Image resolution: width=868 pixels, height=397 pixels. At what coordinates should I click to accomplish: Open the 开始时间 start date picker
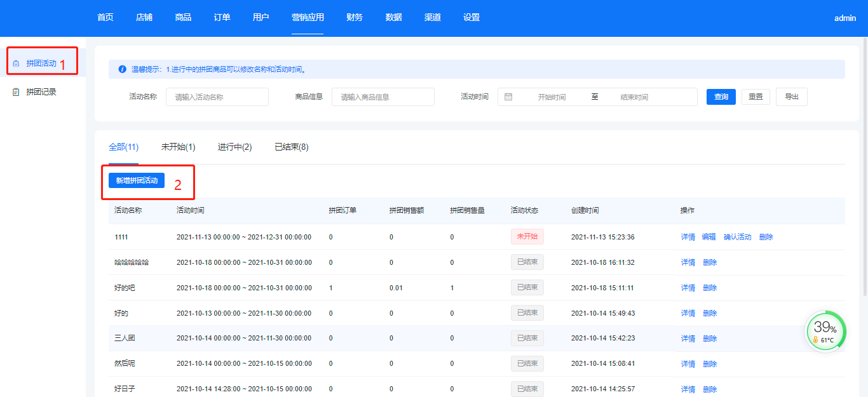click(x=551, y=97)
